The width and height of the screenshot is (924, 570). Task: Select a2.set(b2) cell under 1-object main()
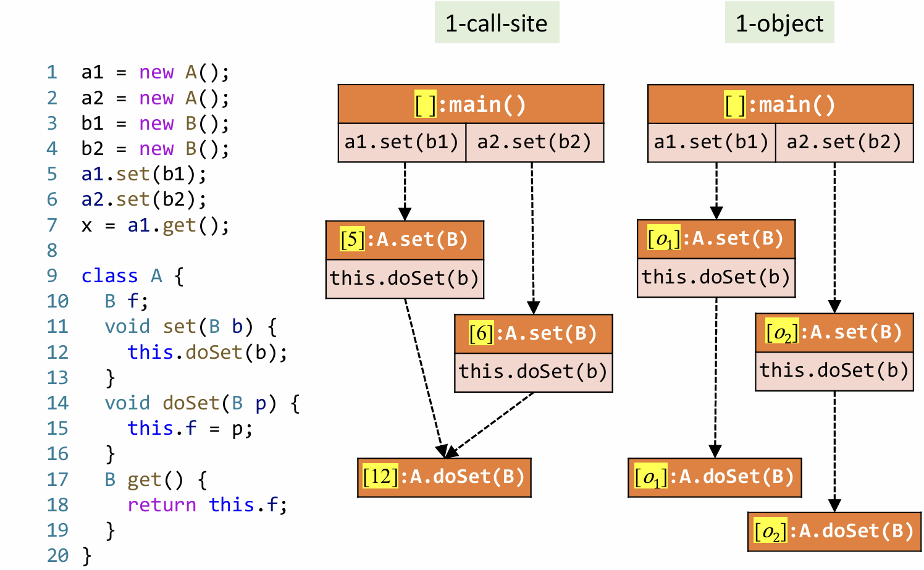tap(844, 143)
